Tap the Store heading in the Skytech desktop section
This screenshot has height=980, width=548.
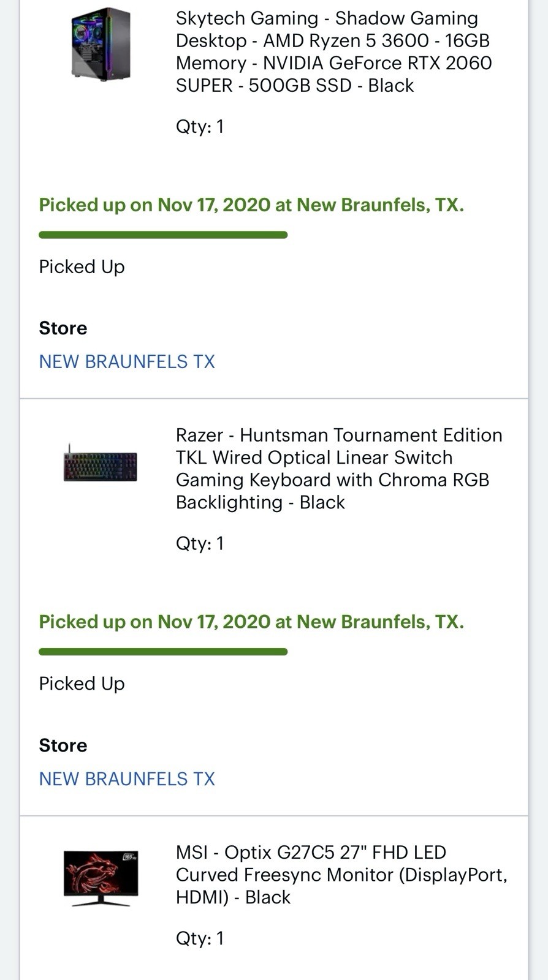[63, 328]
